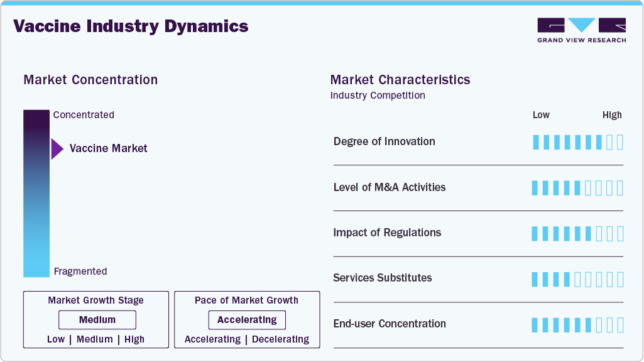The image size is (644, 362).
Task: Select the highlighted Medium growth stage box
Action: tap(97, 320)
